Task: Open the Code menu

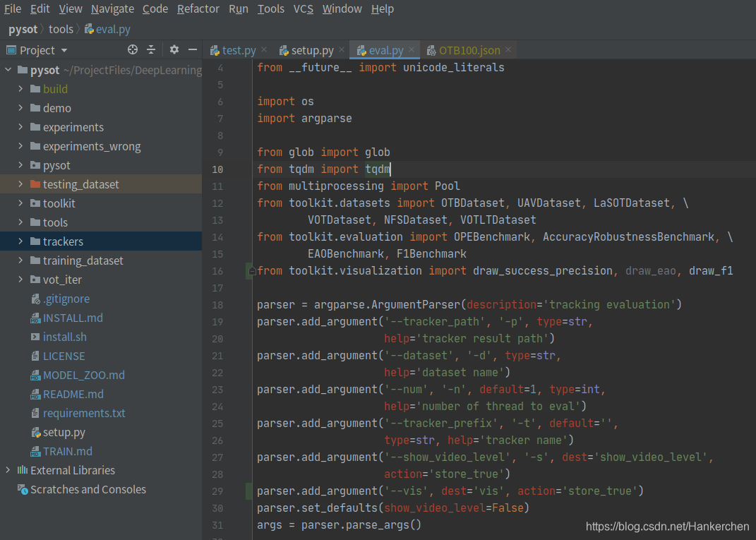Action: click(x=155, y=8)
